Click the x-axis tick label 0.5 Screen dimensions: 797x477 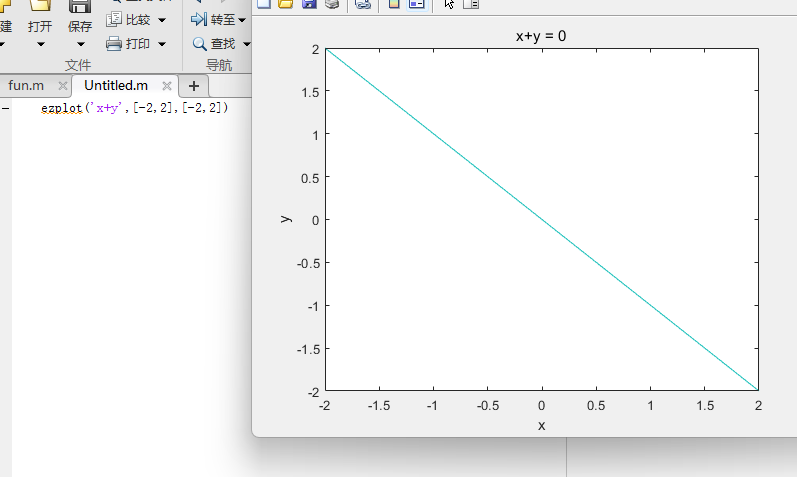click(x=596, y=406)
